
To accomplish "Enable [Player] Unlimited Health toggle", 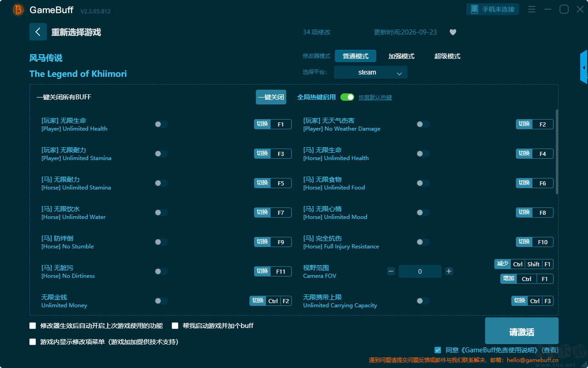I will (x=161, y=124).
